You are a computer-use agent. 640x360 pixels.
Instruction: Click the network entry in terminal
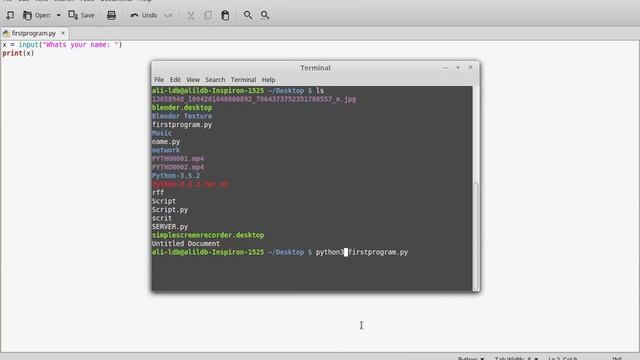coord(166,150)
